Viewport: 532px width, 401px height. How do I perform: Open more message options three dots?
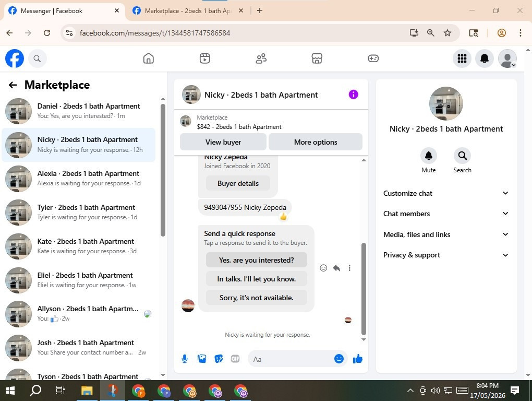coord(349,268)
